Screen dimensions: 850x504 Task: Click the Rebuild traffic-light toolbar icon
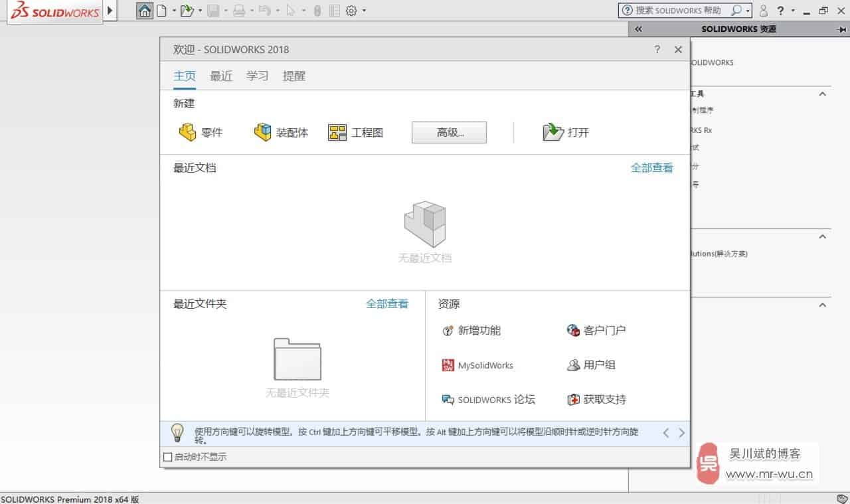317,11
